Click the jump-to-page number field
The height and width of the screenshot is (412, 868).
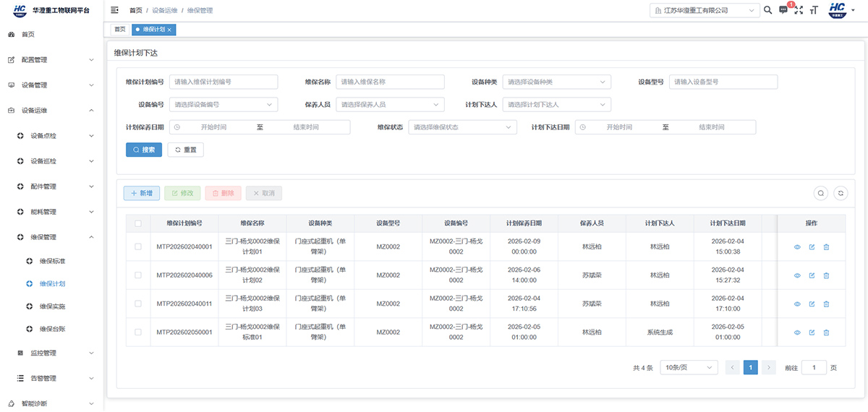coord(814,367)
